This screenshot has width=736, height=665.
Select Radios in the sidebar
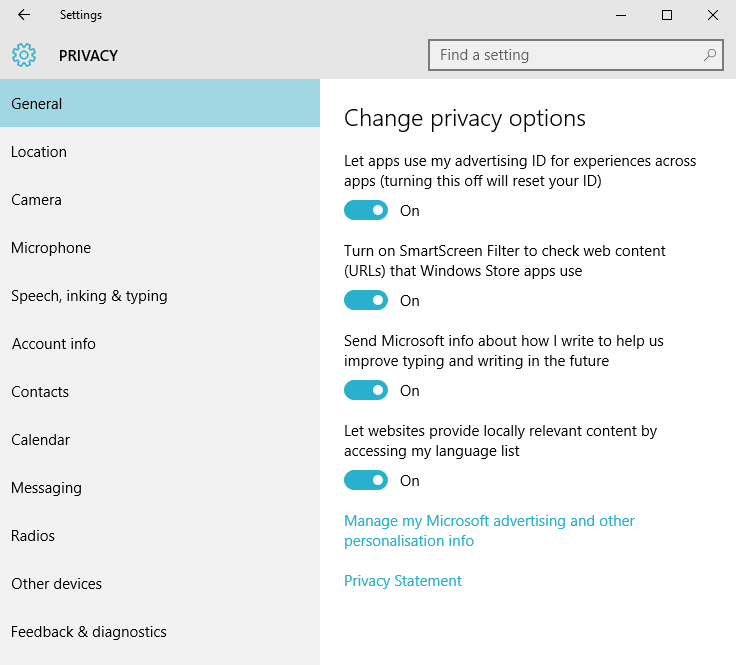(x=160, y=536)
